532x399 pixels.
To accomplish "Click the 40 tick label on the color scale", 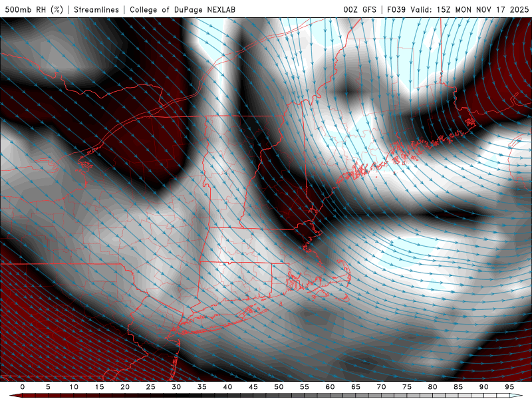I will pos(227,387).
